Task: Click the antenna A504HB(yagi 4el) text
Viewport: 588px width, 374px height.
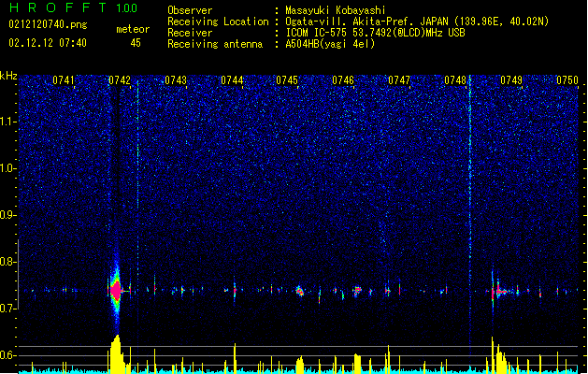Action: pos(330,44)
